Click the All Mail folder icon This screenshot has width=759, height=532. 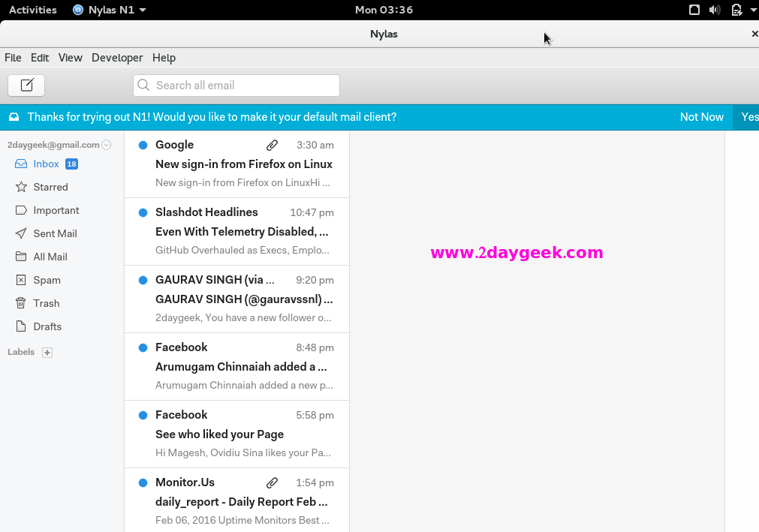tap(21, 257)
